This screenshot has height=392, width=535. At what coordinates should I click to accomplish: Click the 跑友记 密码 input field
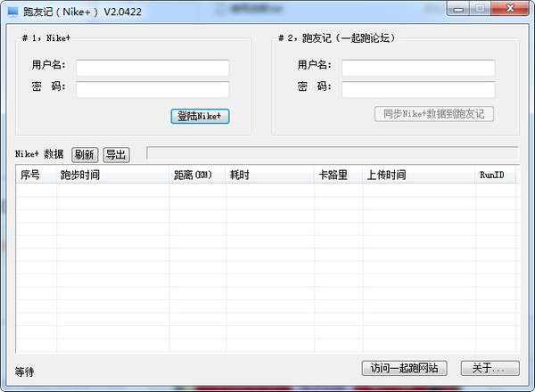click(418, 89)
